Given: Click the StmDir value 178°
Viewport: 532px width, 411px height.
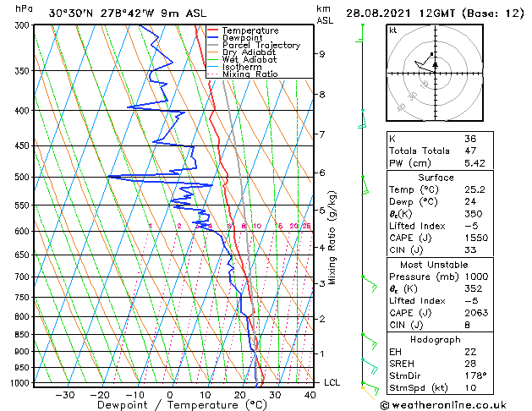Looking at the screenshot, I should pyautogui.click(x=475, y=375).
